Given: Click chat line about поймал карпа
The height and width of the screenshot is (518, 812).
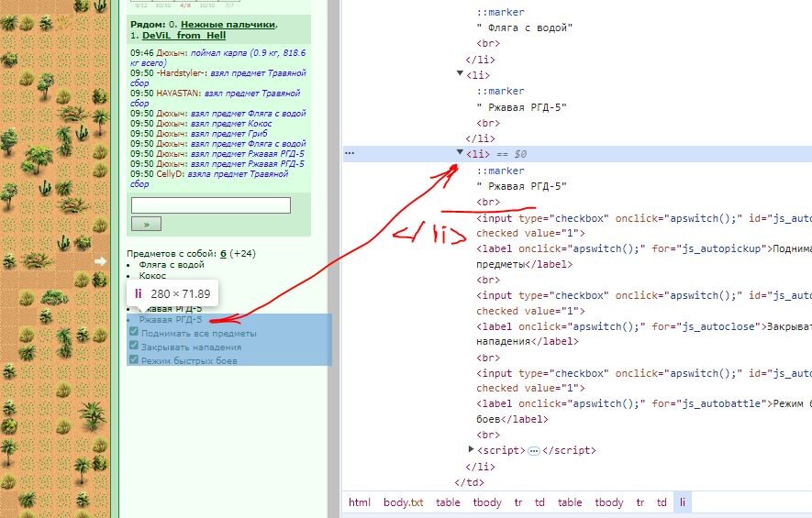Looking at the screenshot, I should [x=218, y=58].
